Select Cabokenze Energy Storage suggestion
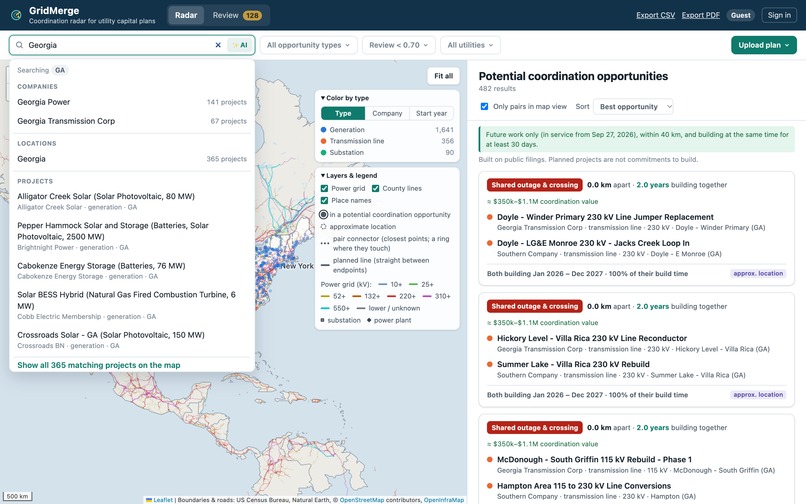The image size is (806, 504). click(x=132, y=271)
